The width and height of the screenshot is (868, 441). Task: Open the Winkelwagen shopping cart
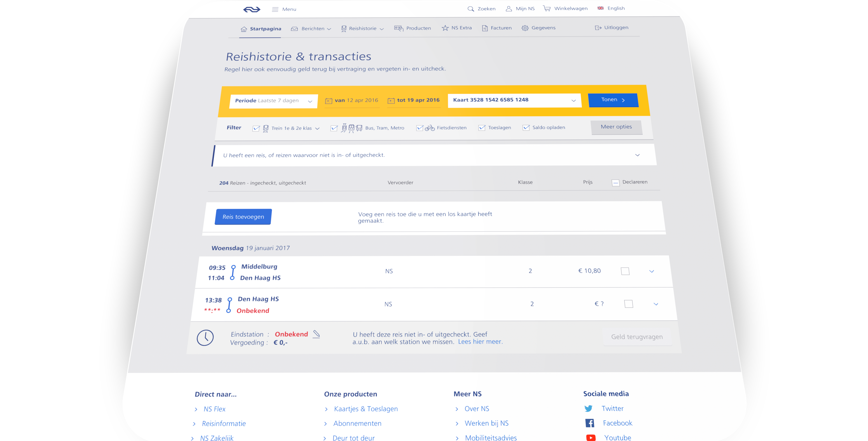click(x=547, y=8)
